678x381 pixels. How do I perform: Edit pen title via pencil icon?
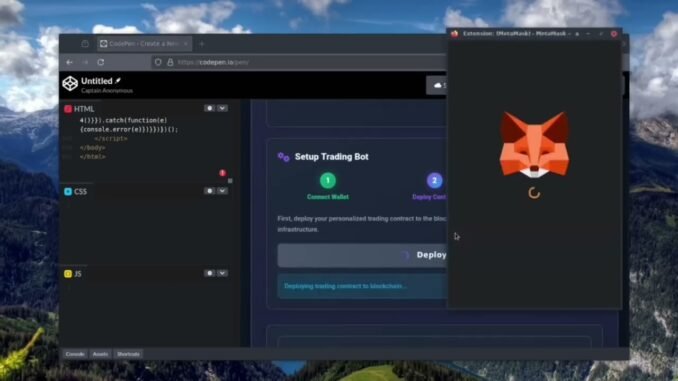pyautogui.click(x=118, y=80)
